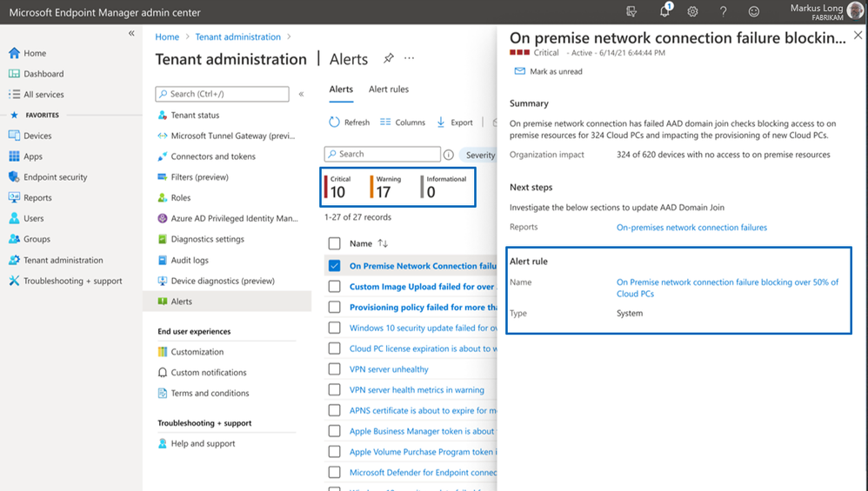Click Markus Long's account avatar
868x491 pixels.
click(x=855, y=11)
